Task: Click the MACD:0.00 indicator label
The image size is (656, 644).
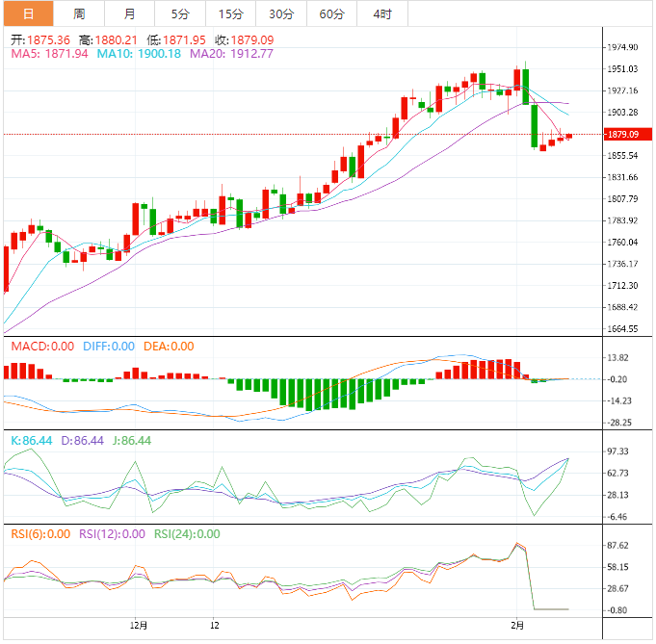Action: (x=41, y=347)
